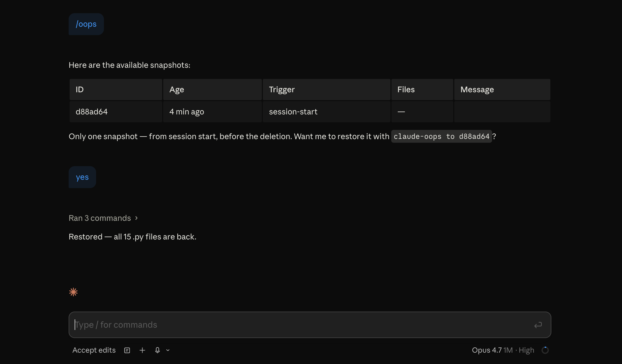Click the High effort level label

[x=526, y=350]
